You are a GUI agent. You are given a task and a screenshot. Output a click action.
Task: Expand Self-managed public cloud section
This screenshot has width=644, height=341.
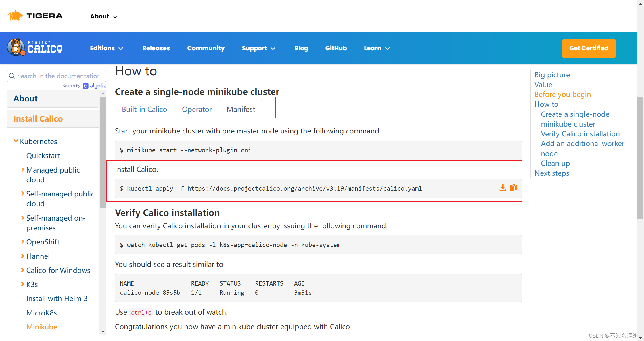(23, 194)
